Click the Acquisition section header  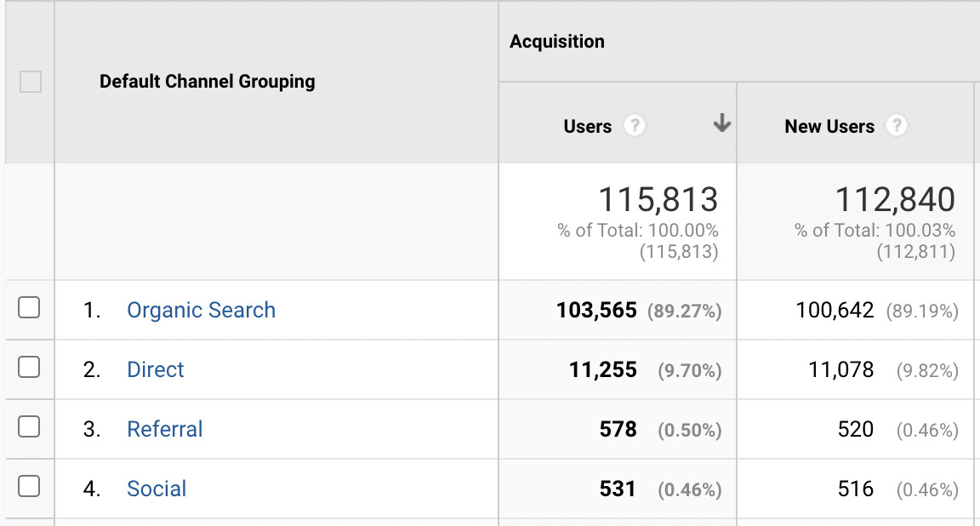pos(557,41)
